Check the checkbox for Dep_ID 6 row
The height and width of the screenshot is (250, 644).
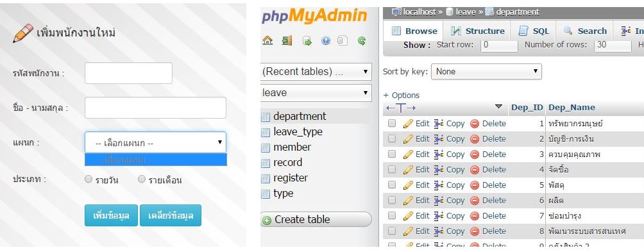(392, 201)
